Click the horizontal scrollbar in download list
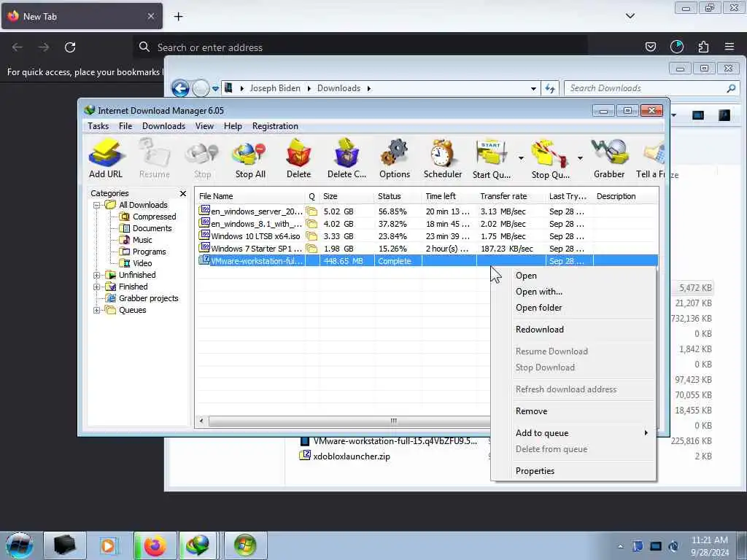 349,421
